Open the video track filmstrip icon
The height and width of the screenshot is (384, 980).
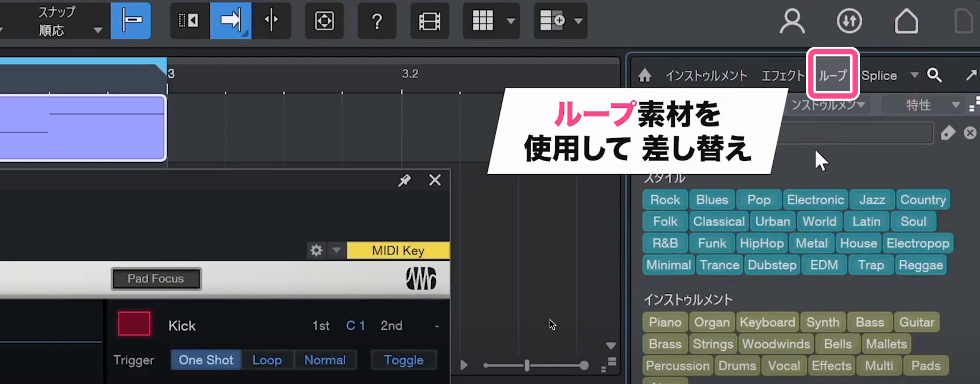[429, 21]
